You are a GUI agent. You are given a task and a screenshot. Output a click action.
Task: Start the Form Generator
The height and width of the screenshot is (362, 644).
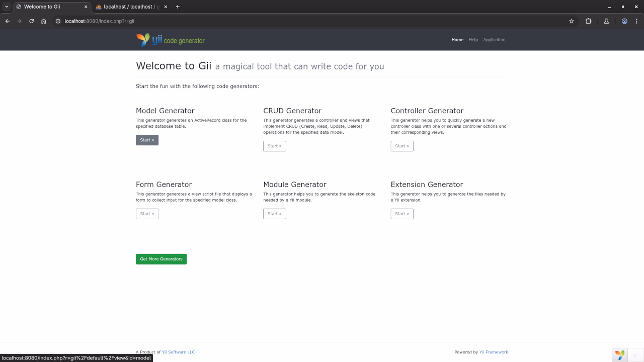[147, 214]
